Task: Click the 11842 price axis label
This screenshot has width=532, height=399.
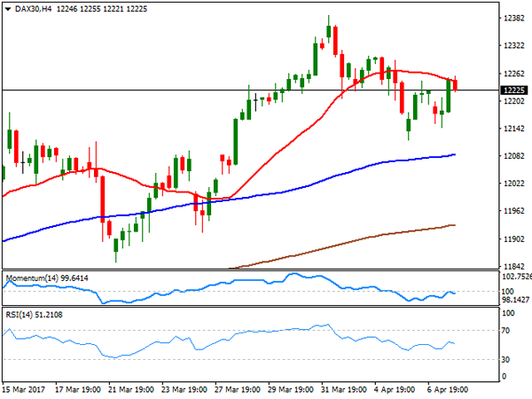Action: pos(514,266)
